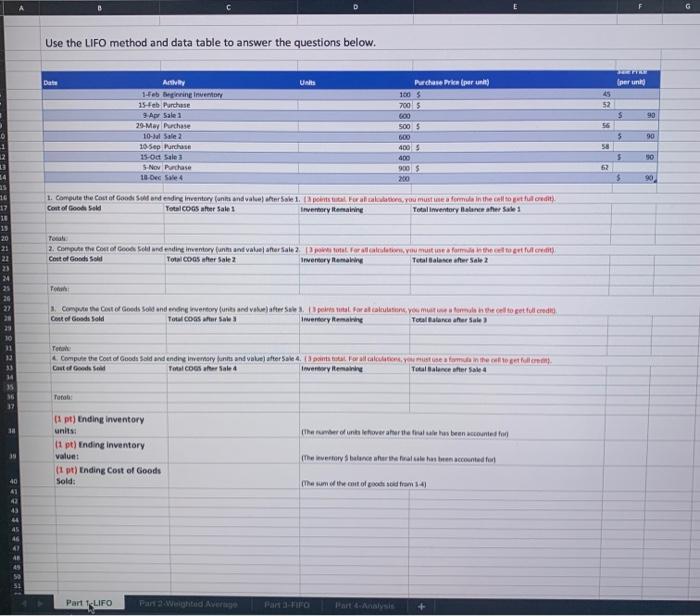Select column D header

[x=355, y=7]
